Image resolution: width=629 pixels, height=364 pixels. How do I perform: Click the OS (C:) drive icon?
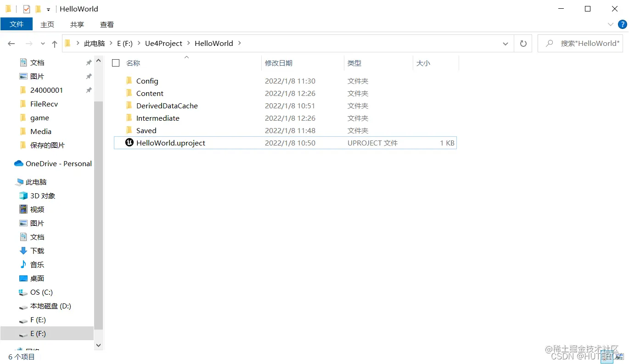tap(23, 292)
